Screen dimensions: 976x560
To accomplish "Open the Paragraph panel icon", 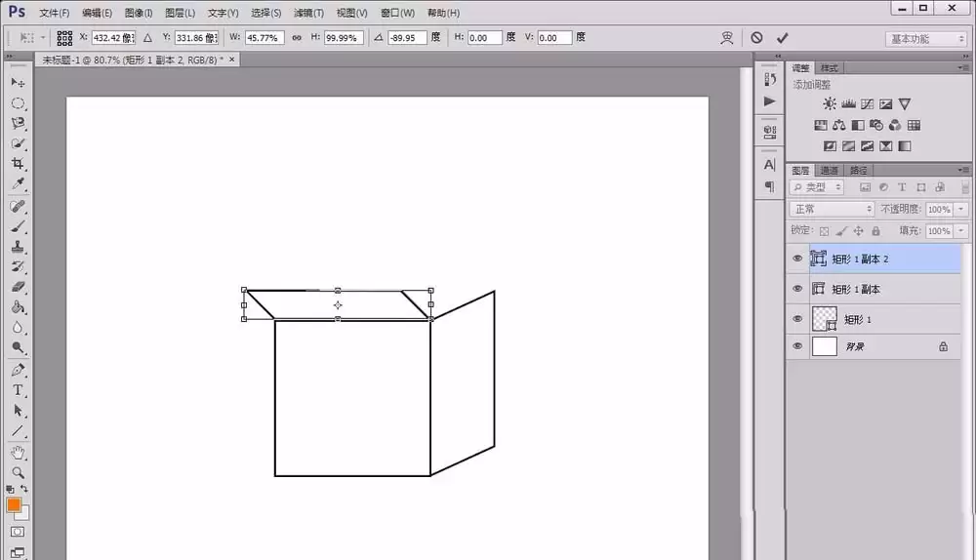I will (770, 186).
